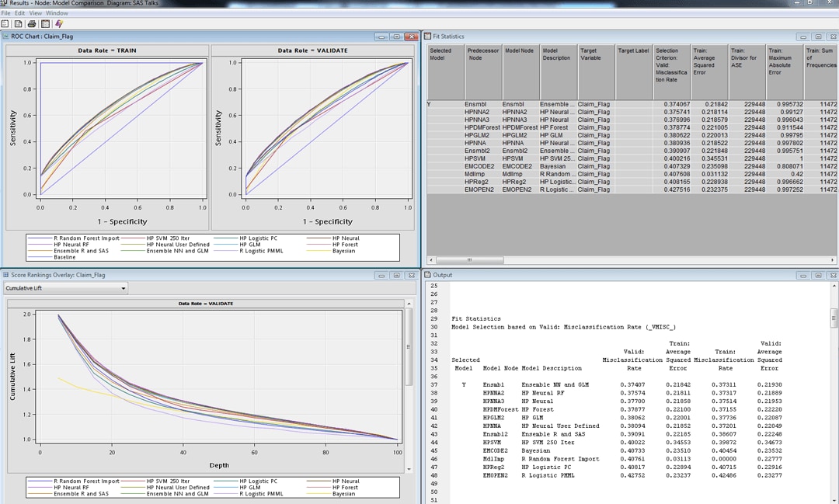Image resolution: width=839 pixels, height=504 pixels.
Task: Open the Edit menu
Action: 19,13
